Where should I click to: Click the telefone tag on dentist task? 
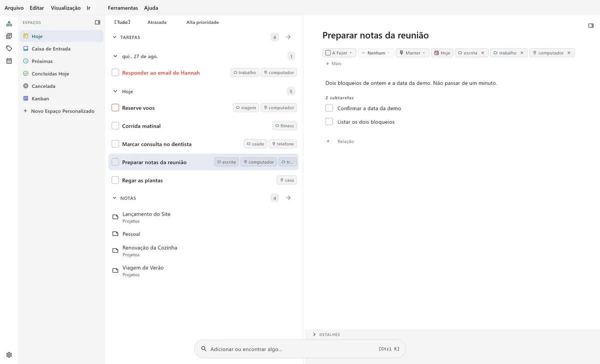(x=283, y=144)
